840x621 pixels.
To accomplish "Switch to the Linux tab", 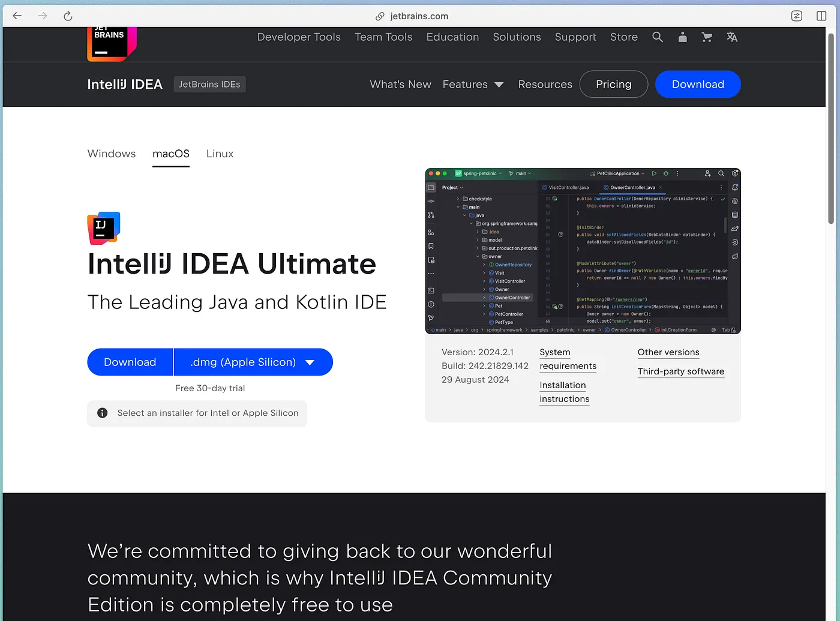I will click(x=220, y=154).
